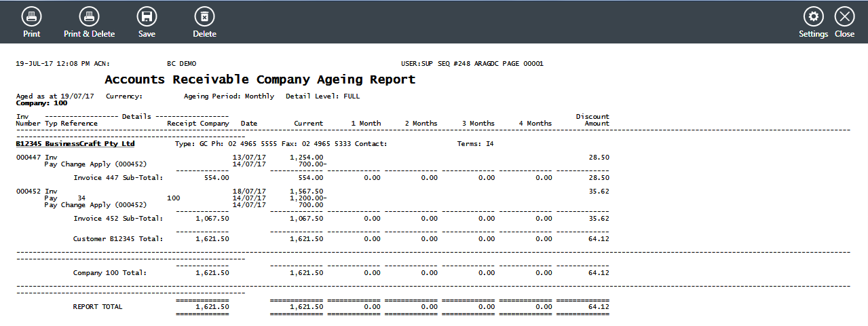868x326 pixels.
Task: Delete the report
Action: pyautogui.click(x=204, y=22)
